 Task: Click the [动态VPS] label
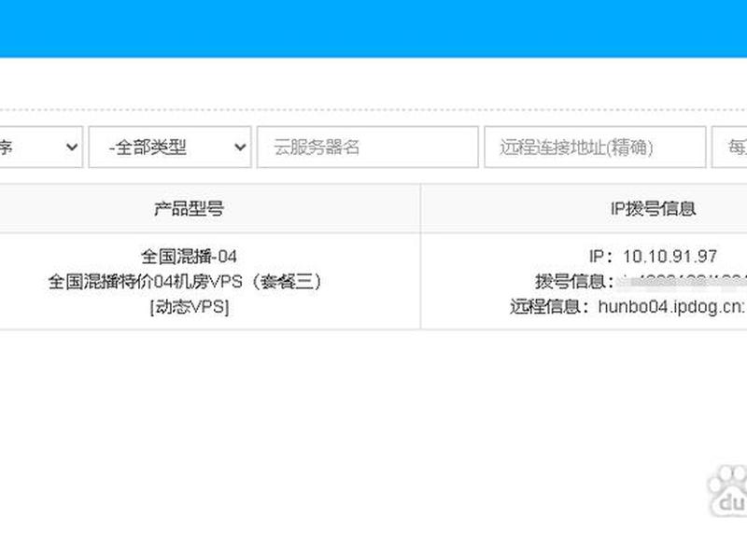190,307
